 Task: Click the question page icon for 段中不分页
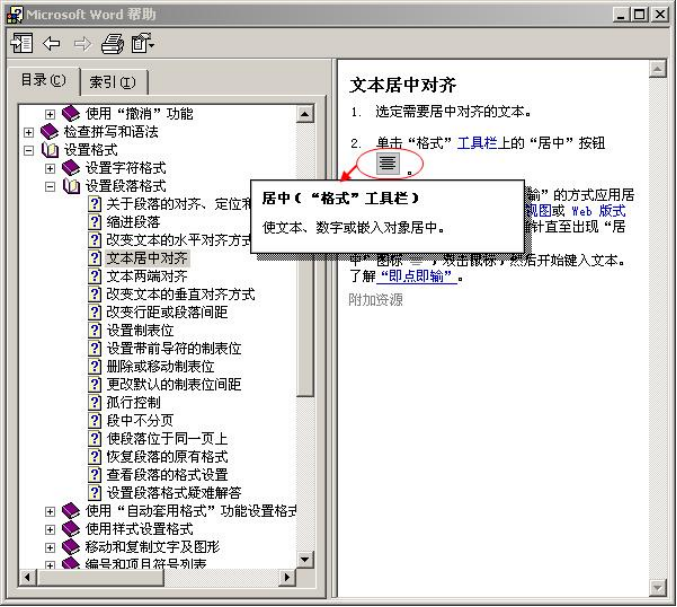click(95, 420)
